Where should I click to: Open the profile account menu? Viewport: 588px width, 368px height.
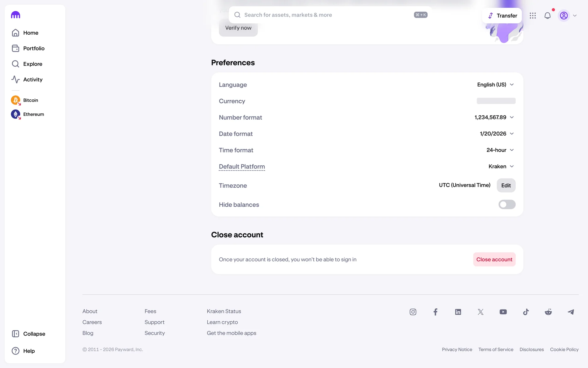tap(567, 16)
